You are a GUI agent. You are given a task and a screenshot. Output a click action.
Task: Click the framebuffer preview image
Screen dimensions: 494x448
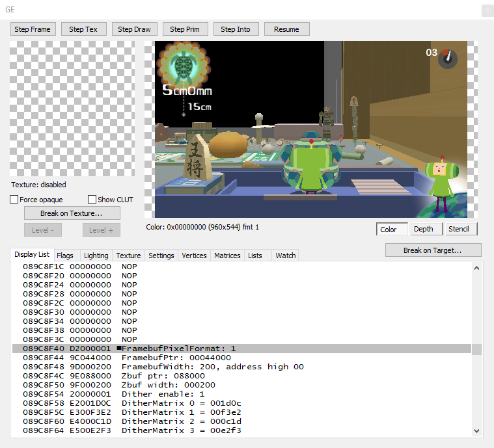click(310, 129)
